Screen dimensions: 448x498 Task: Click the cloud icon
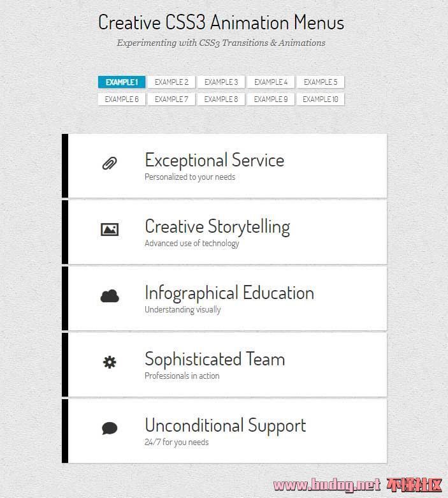tap(110, 296)
